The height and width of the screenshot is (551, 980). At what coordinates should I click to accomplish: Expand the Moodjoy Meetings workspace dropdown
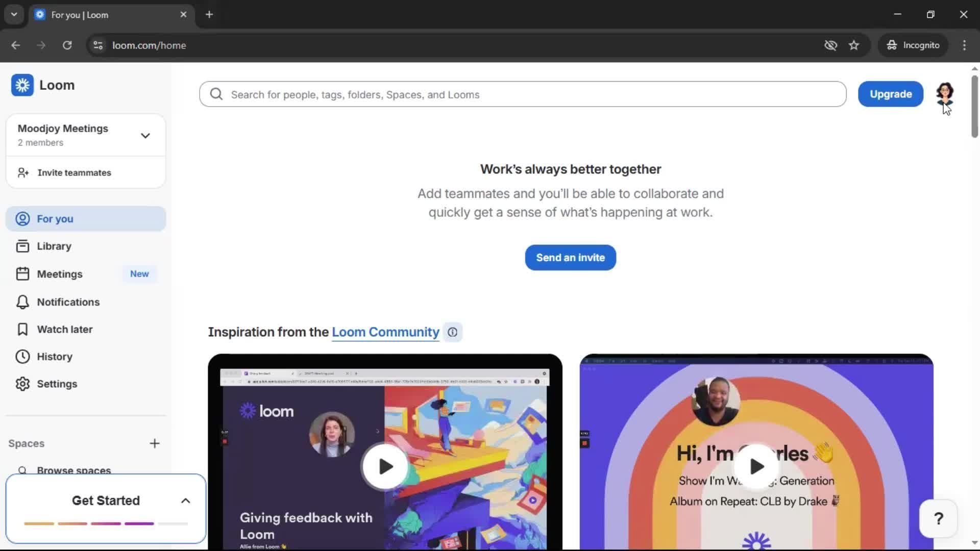(145, 136)
